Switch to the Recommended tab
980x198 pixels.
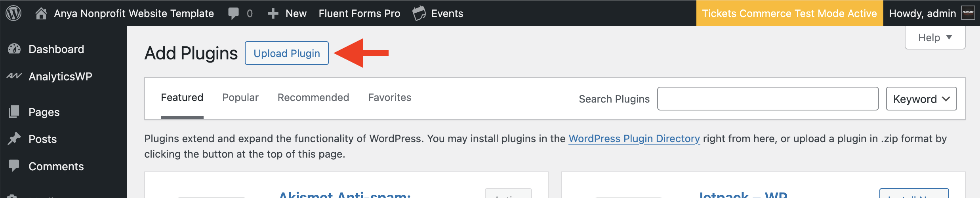tap(313, 97)
